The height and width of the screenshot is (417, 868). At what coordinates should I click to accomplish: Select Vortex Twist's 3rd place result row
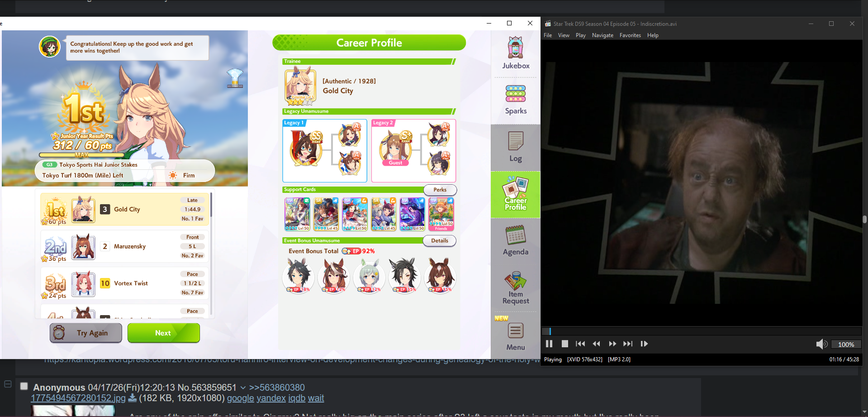(x=124, y=283)
